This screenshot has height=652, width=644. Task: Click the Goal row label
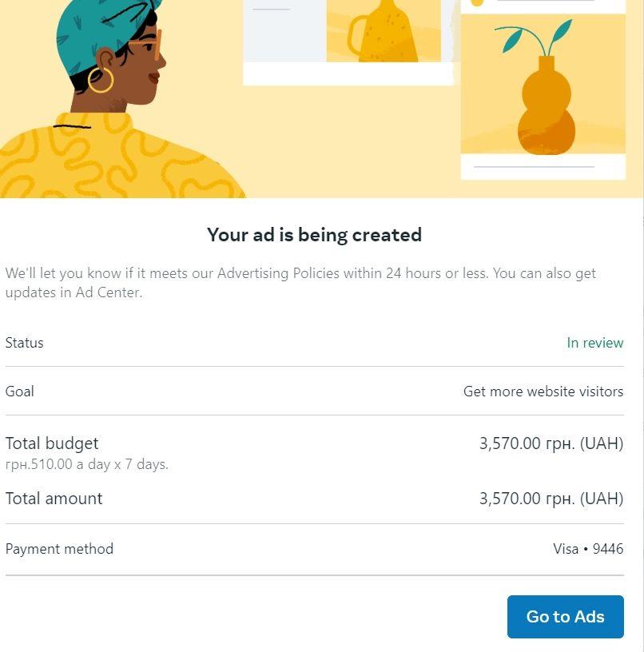pos(20,392)
